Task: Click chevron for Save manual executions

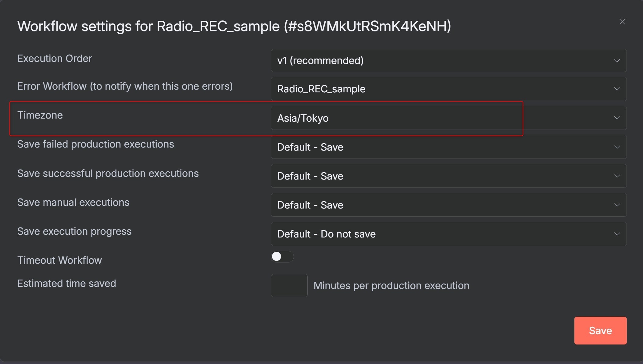Action: click(x=617, y=205)
